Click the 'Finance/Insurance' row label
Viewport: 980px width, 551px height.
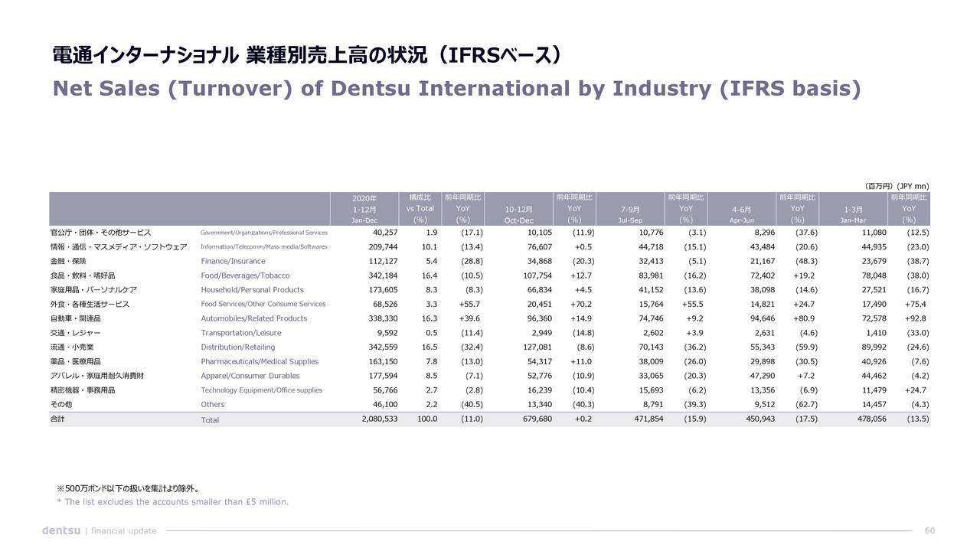click(234, 261)
